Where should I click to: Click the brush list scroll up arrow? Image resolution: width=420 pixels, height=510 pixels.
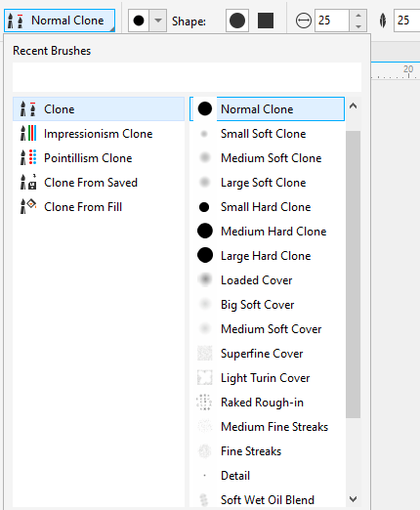(x=353, y=106)
